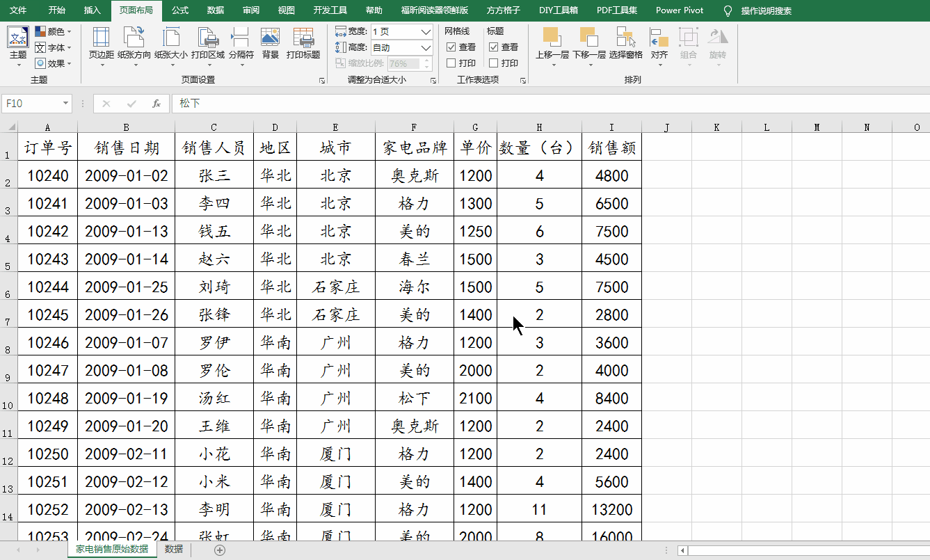Choose 纸张方向 page orientation
The image size is (930, 560).
click(134, 46)
